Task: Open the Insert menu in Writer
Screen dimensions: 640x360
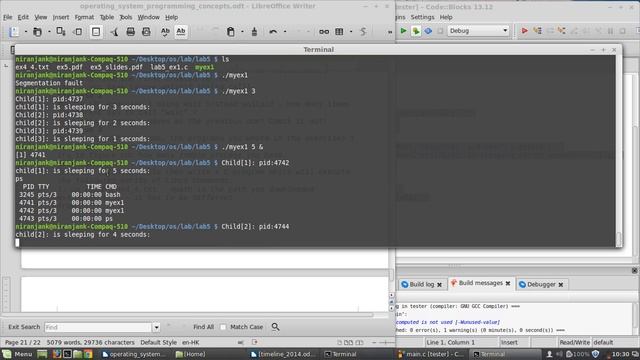Action: coord(61,17)
